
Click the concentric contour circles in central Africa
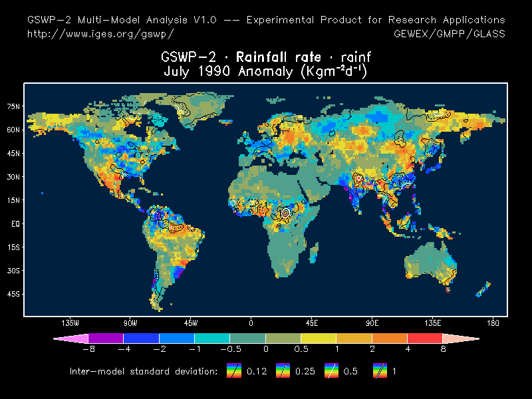pos(285,213)
